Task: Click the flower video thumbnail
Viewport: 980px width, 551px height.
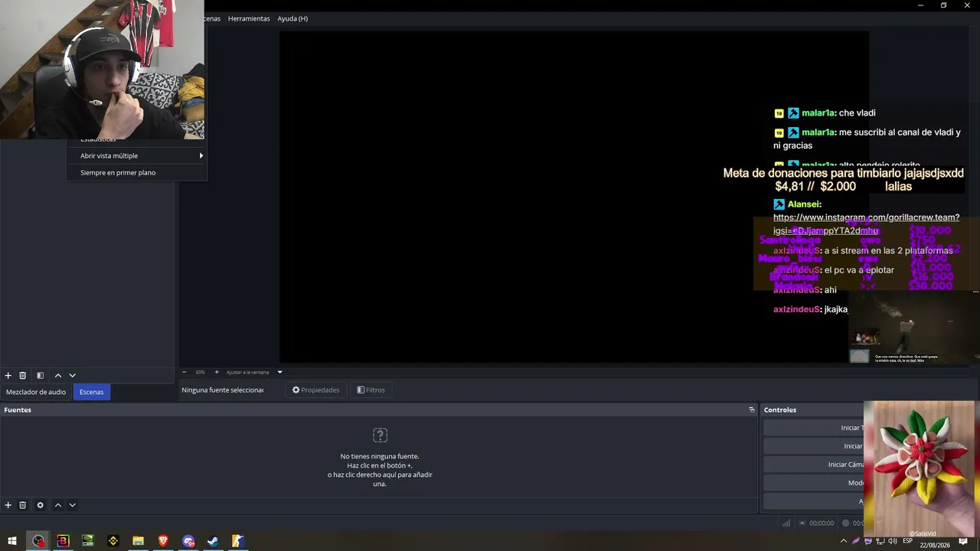Action: (x=920, y=469)
